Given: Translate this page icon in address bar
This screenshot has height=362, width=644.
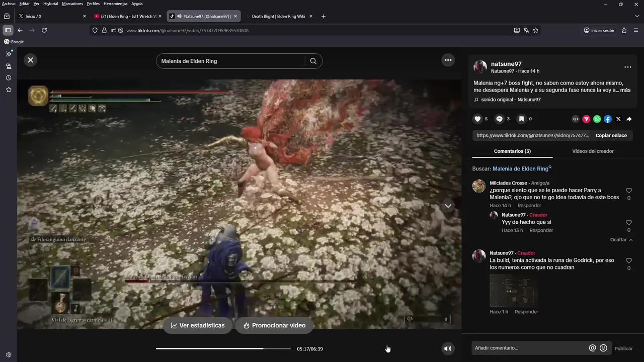Looking at the screenshot, I should (x=526, y=30).
